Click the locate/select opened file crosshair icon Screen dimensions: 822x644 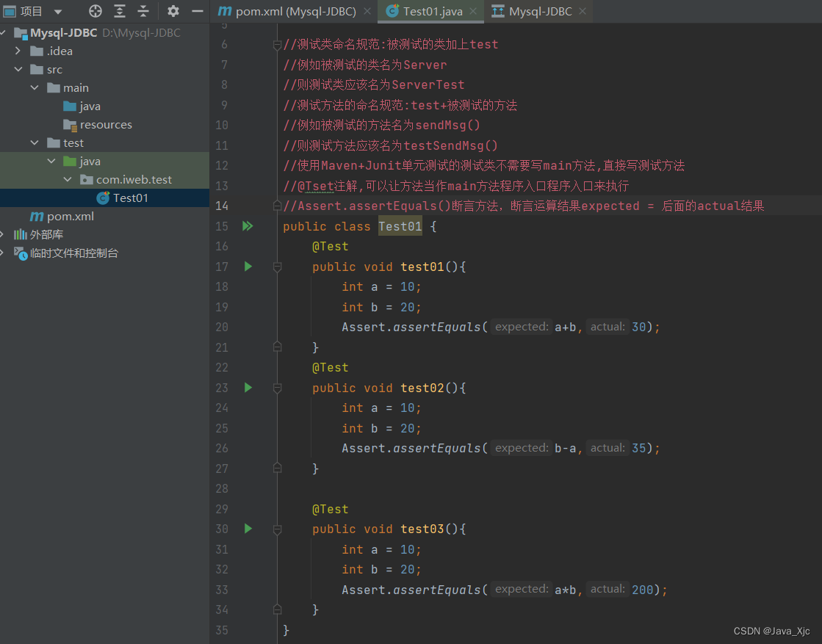[x=95, y=11]
